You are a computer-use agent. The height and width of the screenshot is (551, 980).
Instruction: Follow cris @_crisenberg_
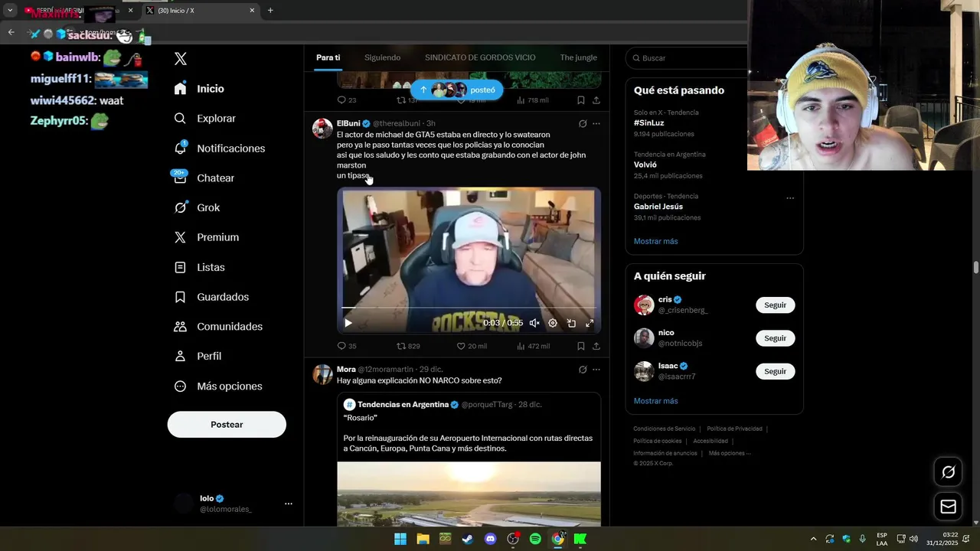point(775,305)
